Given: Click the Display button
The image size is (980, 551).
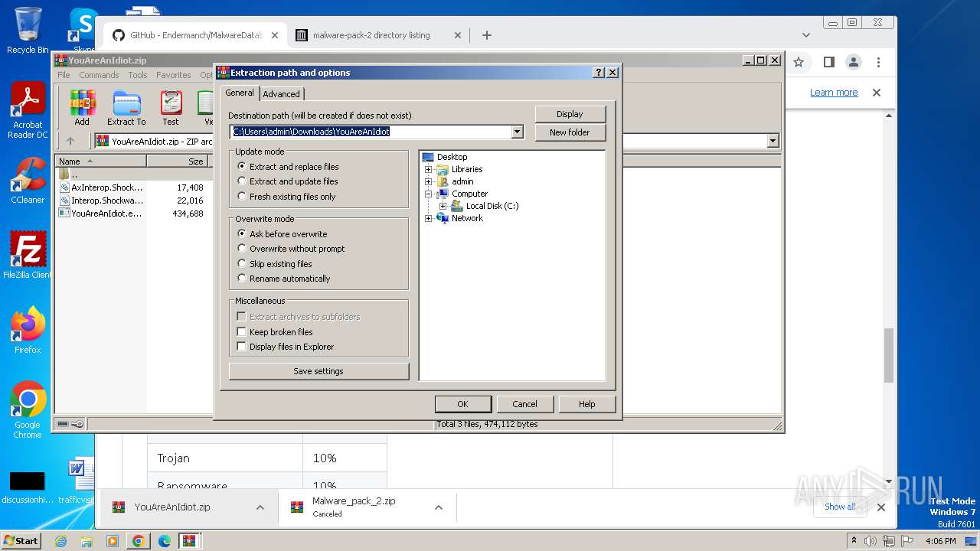Looking at the screenshot, I should (570, 114).
